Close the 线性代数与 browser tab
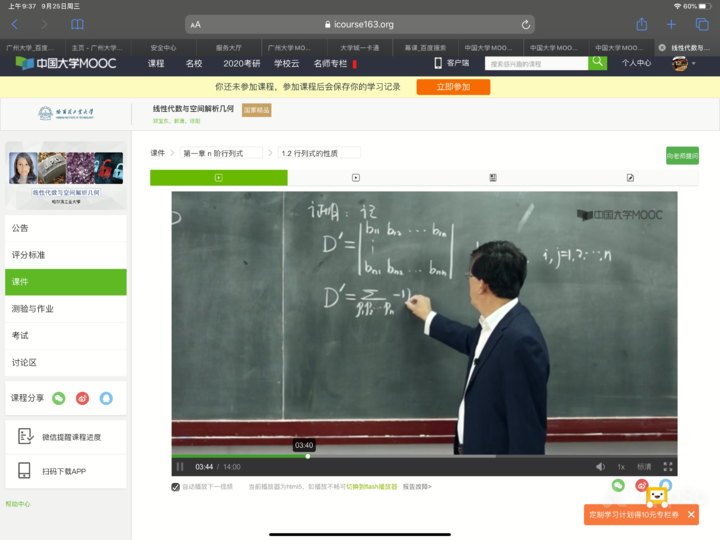The width and height of the screenshot is (720, 540). point(662,48)
